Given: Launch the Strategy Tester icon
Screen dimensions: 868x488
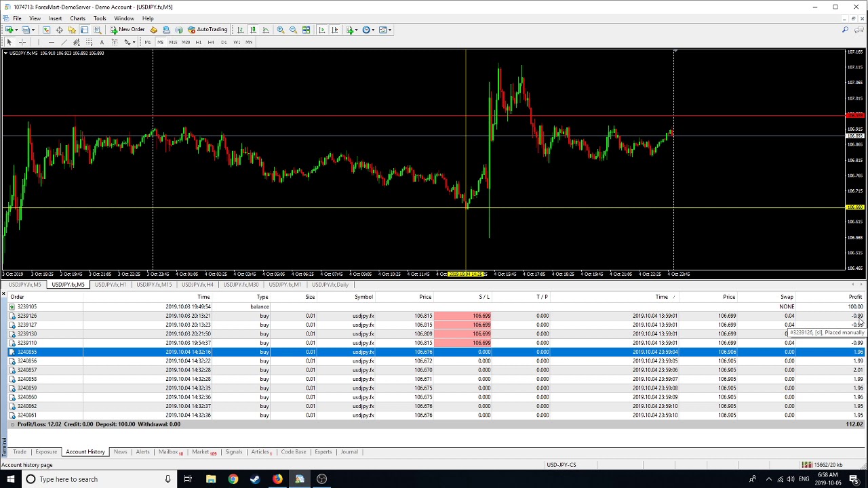Looking at the screenshot, I should click(98, 30).
